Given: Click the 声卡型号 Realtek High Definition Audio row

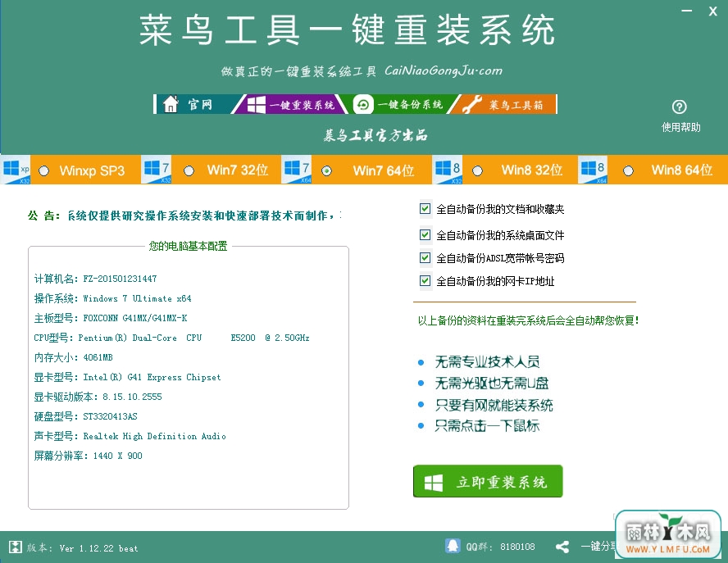Looking at the screenshot, I should tap(130, 436).
